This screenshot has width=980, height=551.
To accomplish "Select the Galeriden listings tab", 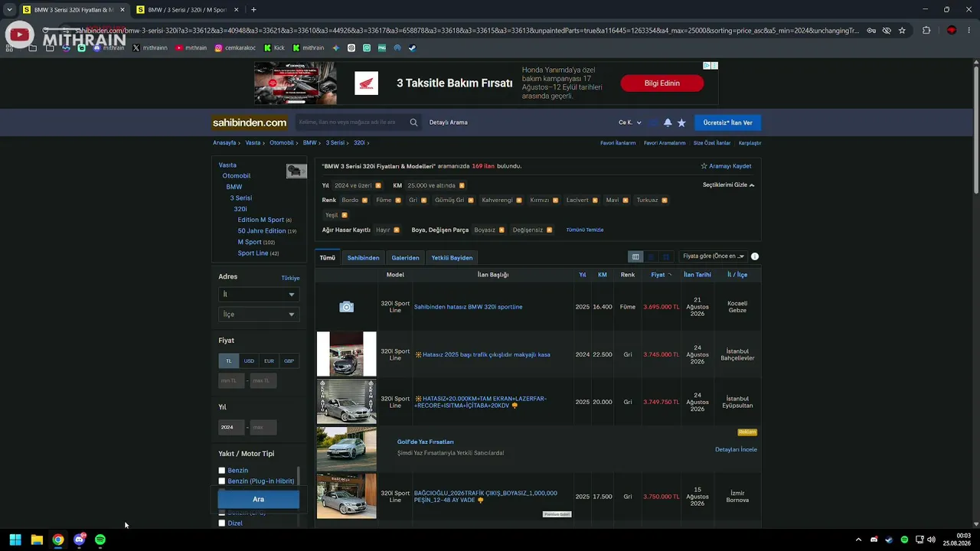I will click(406, 258).
